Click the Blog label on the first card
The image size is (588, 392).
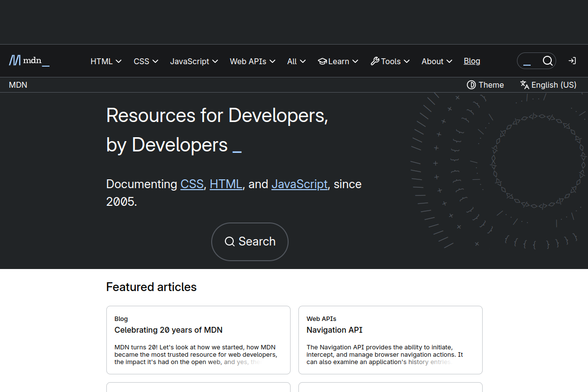121,318
